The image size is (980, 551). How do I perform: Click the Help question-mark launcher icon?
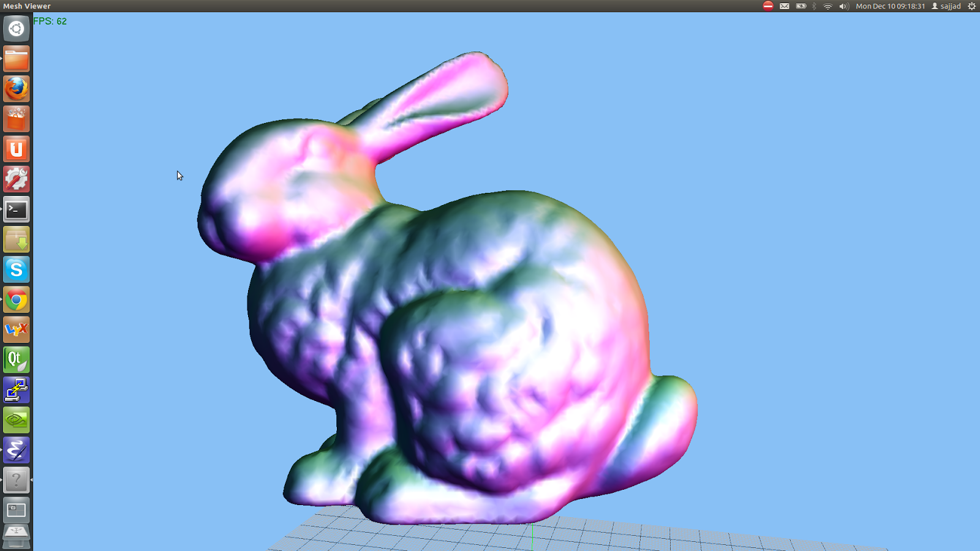point(16,480)
